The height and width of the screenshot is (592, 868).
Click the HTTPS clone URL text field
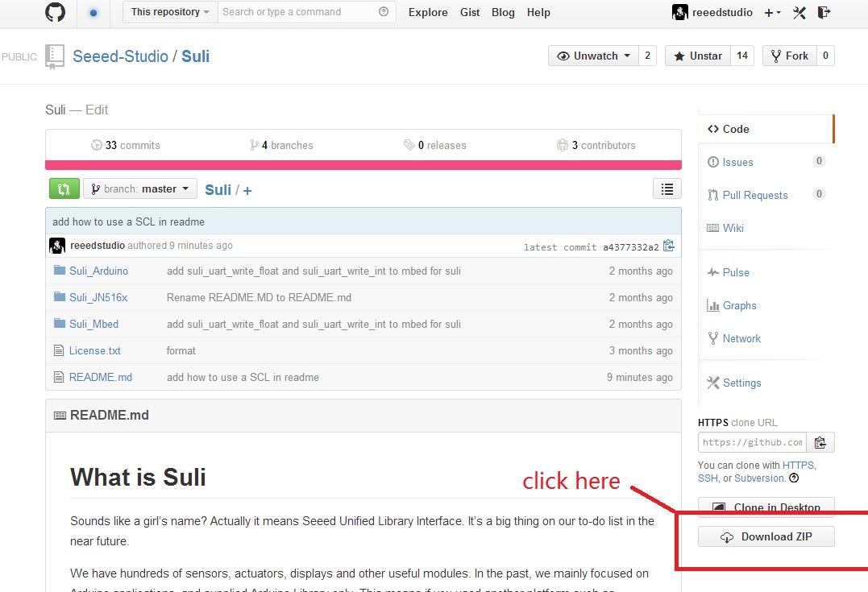point(752,443)
